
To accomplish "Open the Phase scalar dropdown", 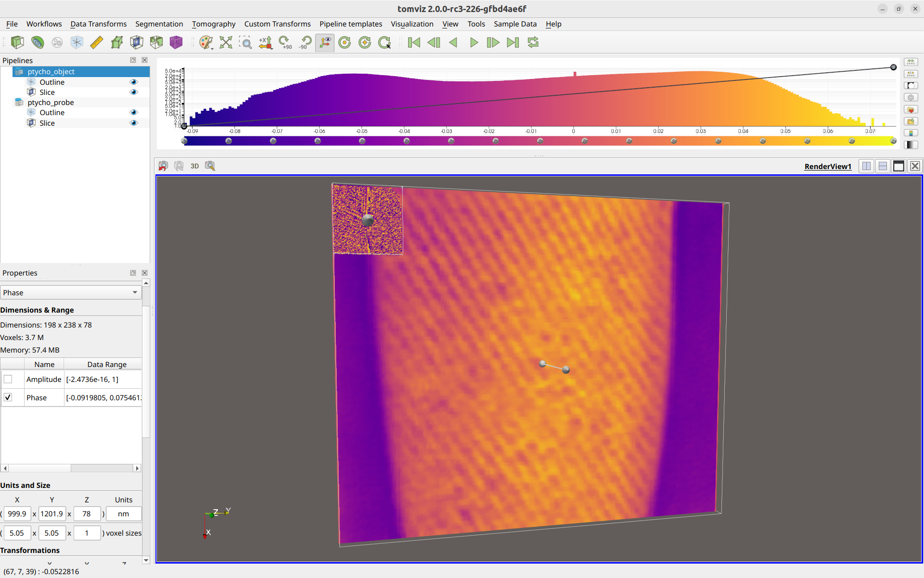I will pos(71,292).
